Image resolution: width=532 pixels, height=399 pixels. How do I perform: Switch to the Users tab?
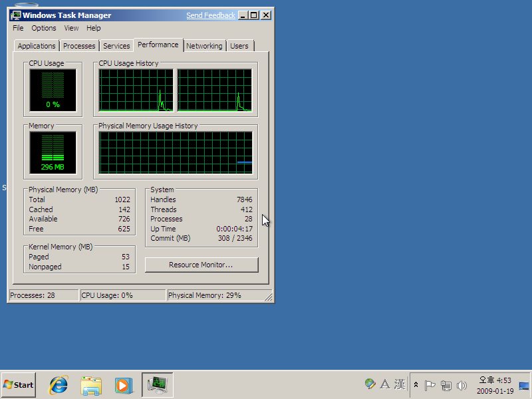click(x=239, y=46)
